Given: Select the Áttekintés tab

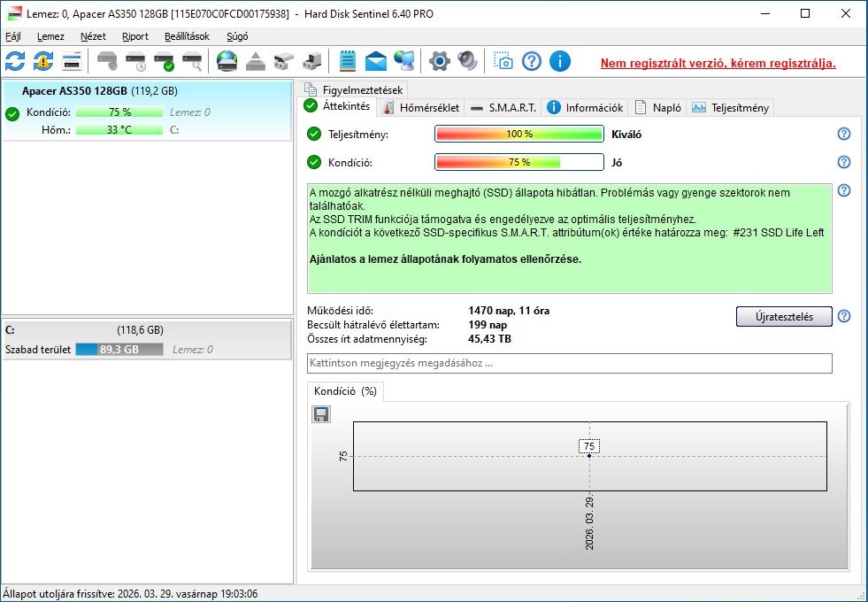Looking at the screenshot, I should [x=338, y=106].
